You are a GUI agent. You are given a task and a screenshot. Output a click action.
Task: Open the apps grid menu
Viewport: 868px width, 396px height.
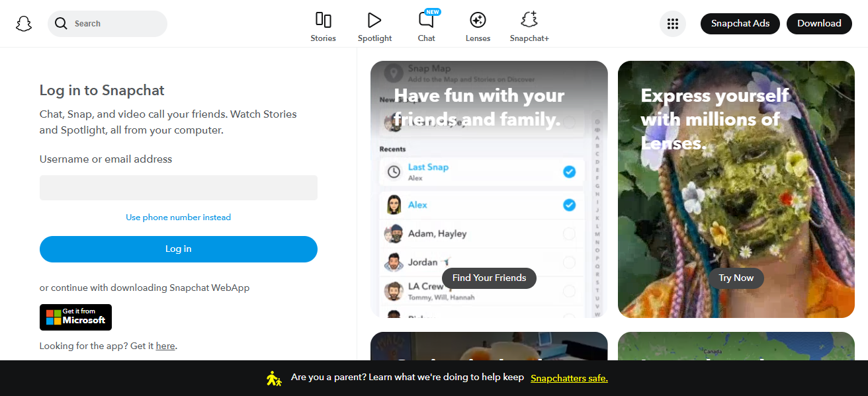[x=673, y=24]
